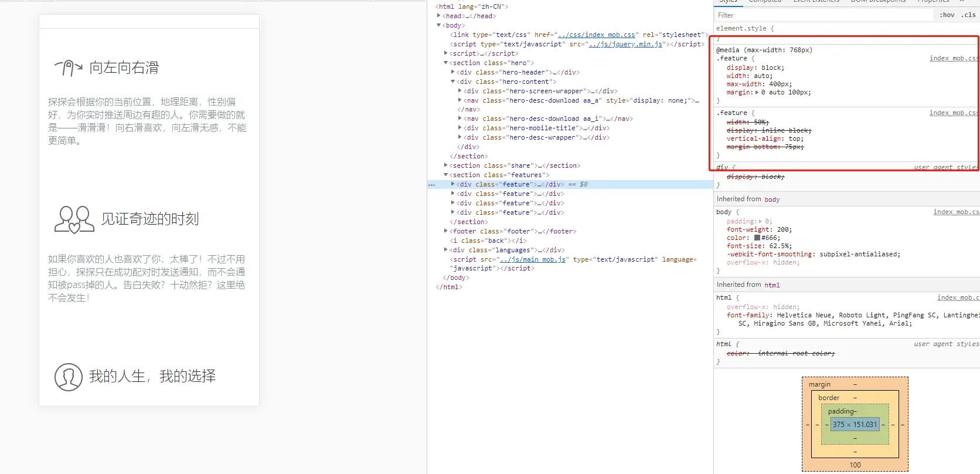The width and height of the screenshot is (980, 474).
Task: Toggle the :hov element state button
Action: click(x=947, y=15)
